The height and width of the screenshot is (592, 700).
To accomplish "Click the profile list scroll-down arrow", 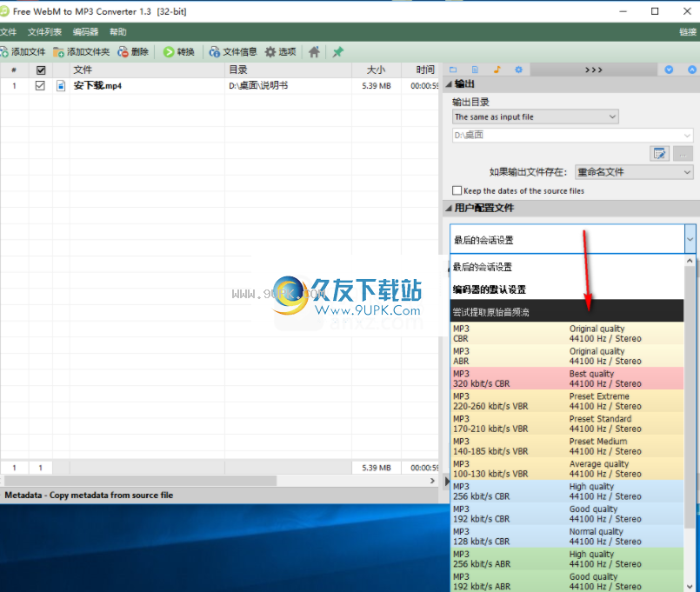I will 690,586.
